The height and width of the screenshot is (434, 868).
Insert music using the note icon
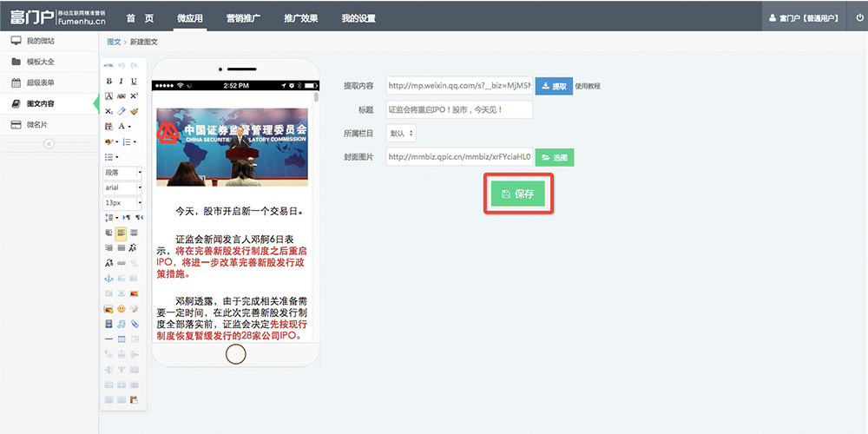122,324
